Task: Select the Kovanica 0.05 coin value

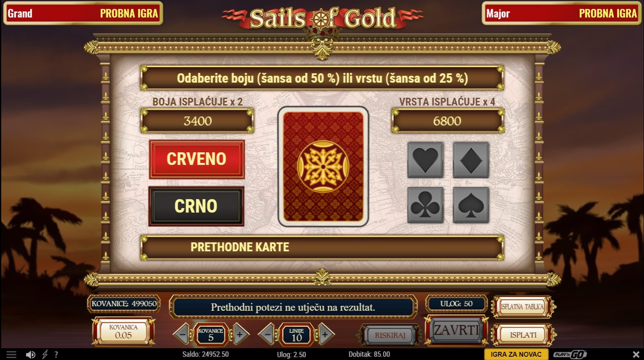Action: [124, 332]
